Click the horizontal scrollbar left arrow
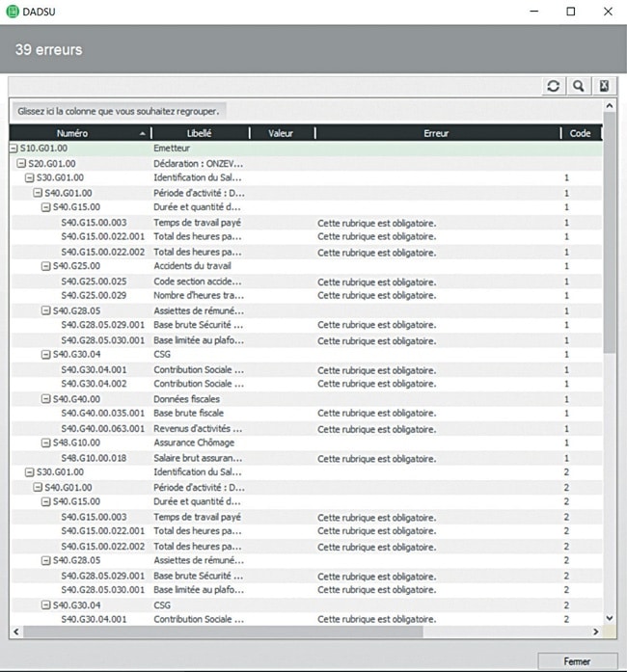627x672 pixels. click(x=16, y=632)
